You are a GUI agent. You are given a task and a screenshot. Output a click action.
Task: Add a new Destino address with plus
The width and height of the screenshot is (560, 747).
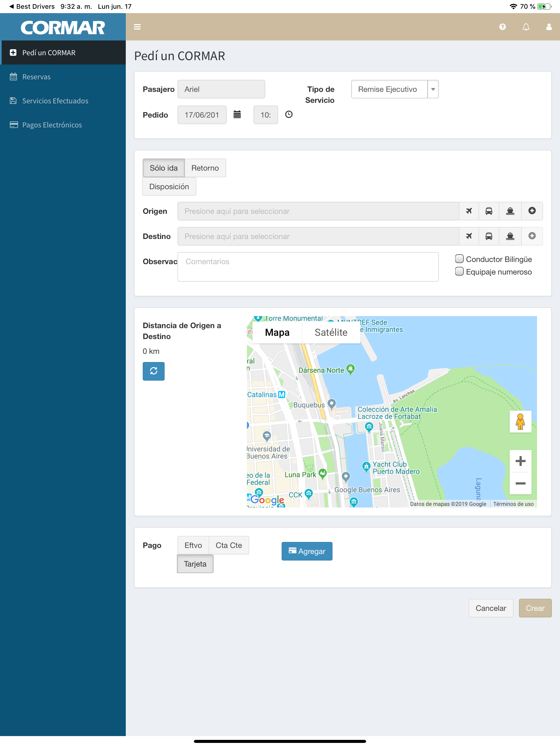pos(532,236)
